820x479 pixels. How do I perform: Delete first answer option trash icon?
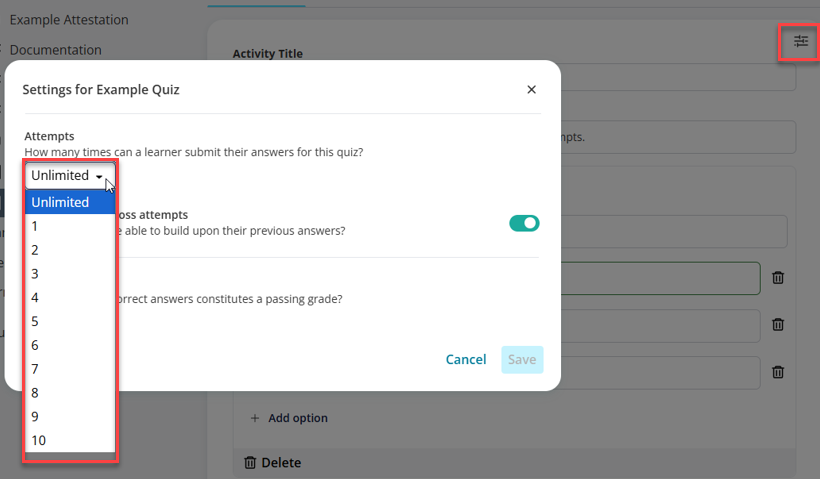point(778,278)
